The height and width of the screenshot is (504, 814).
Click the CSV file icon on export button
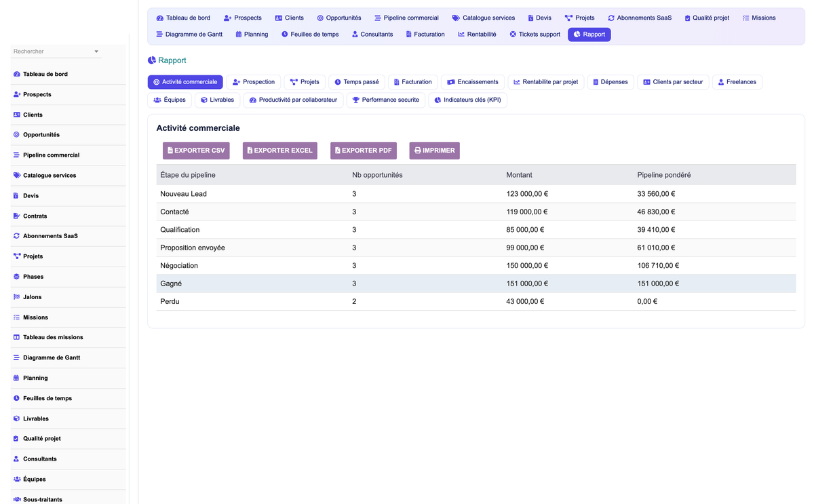(170, 151)
